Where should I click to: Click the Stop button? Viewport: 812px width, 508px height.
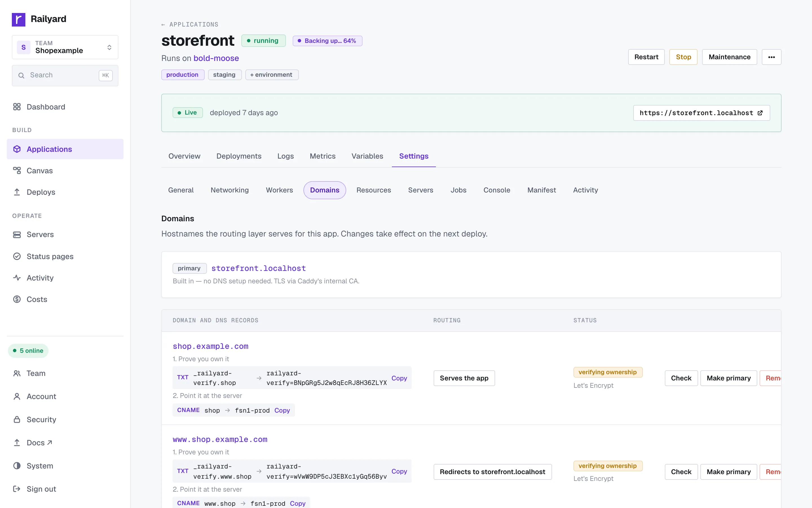pyautogui.click(x=683, y=57)
